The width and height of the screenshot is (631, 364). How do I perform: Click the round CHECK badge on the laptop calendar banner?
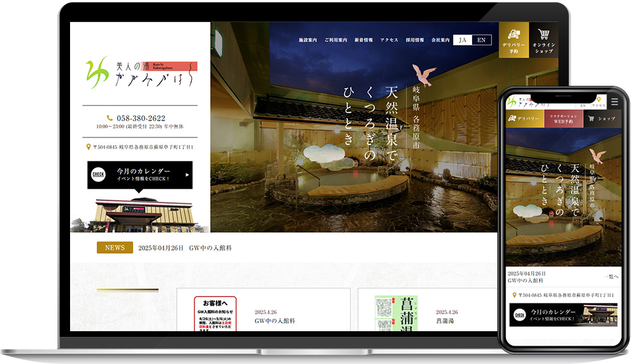tap(98, 175)
